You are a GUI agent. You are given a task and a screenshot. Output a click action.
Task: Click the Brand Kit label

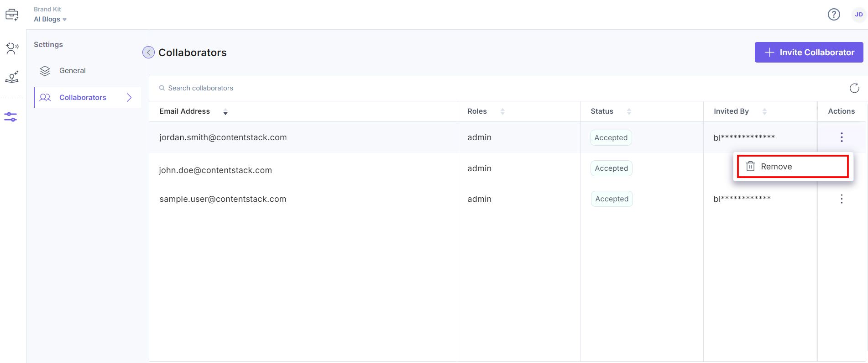coord(47,9)
